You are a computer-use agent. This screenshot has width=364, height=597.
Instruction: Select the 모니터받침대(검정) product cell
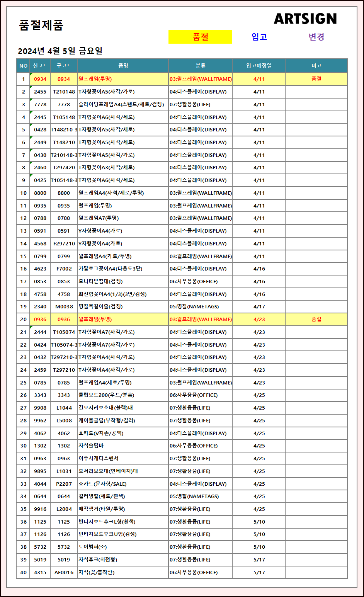coord(100,281)
